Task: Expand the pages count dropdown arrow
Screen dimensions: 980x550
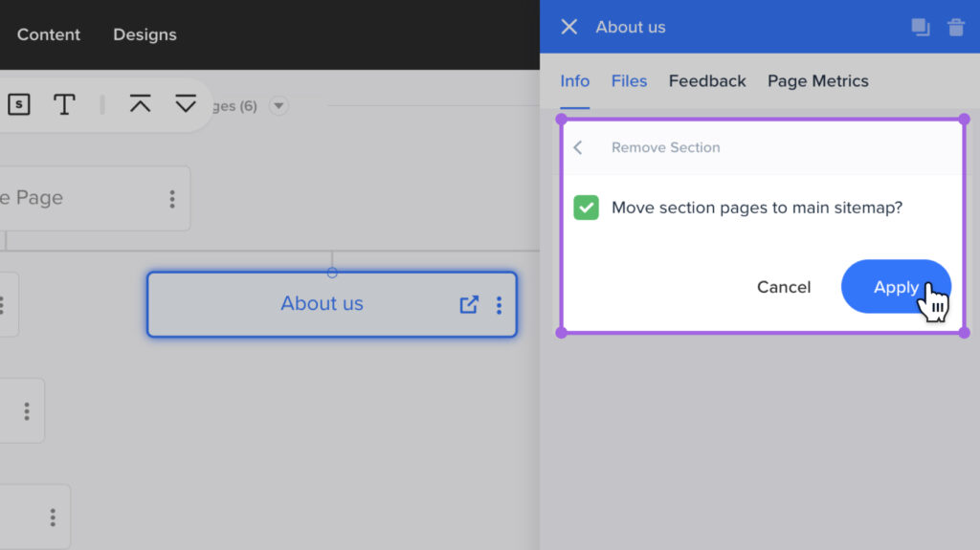Action: point(278,105)
